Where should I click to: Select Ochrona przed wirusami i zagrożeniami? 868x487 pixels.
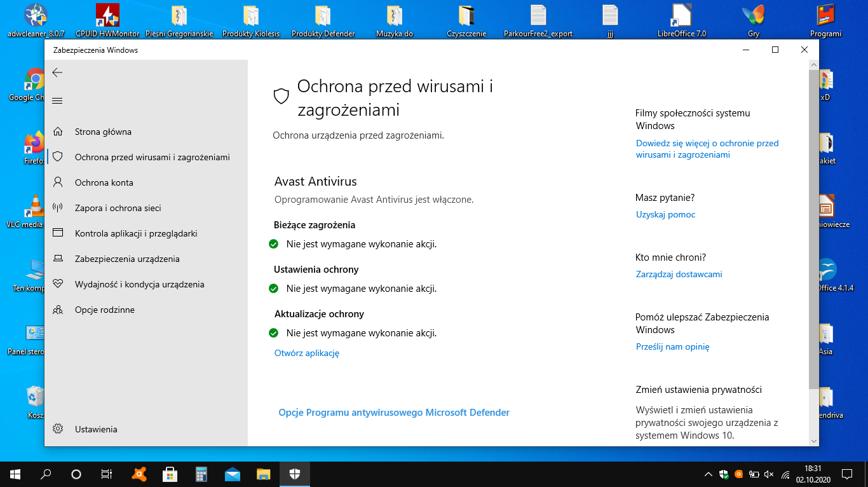[x=146, y=157]
